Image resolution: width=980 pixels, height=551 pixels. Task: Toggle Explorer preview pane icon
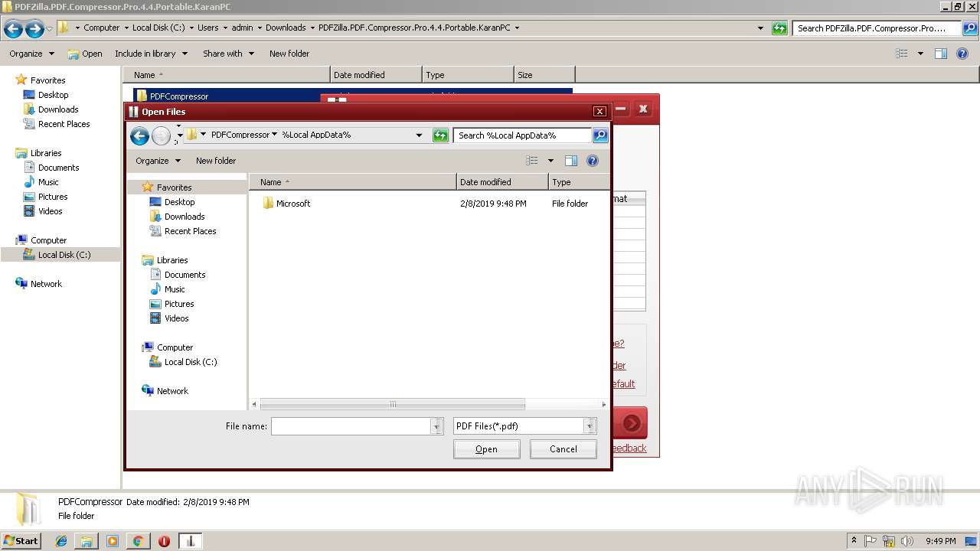pyautogui.click(x=941, y=54)
